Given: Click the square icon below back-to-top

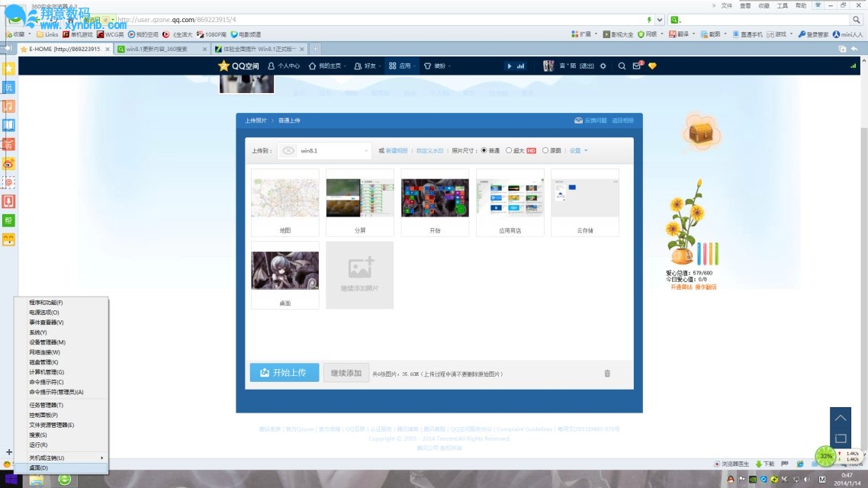Looking at the screenshot, I should [x=841, y=438].
